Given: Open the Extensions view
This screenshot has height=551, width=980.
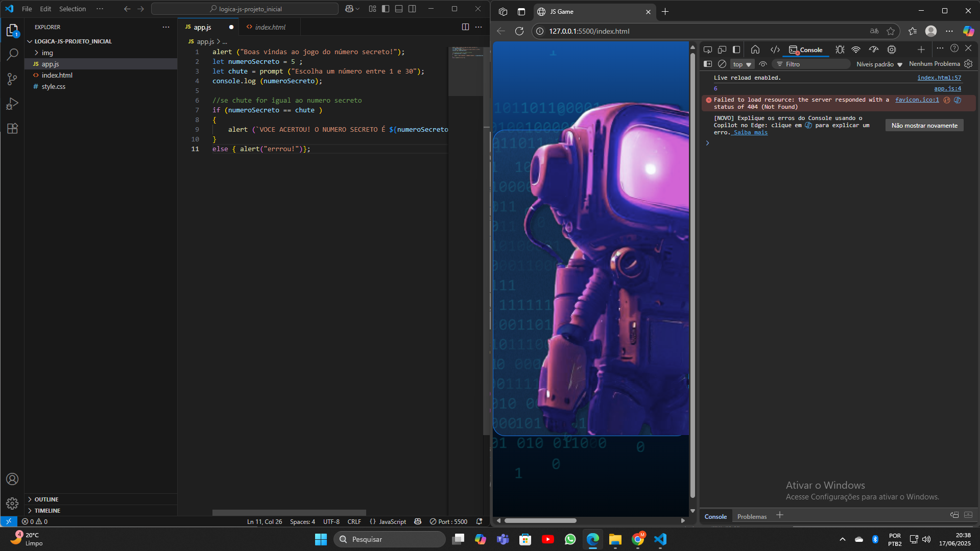Looking at the screenshot, I should 12,128.
